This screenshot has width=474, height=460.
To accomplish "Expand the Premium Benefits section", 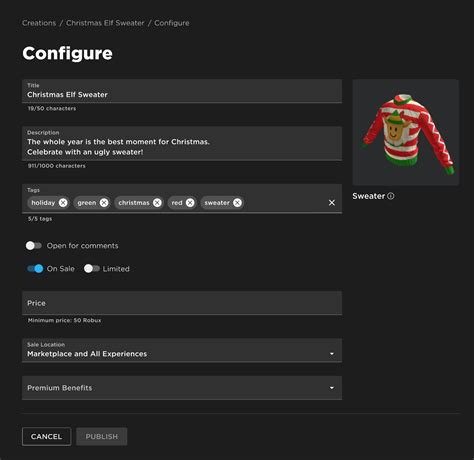I will coord(182,388).
